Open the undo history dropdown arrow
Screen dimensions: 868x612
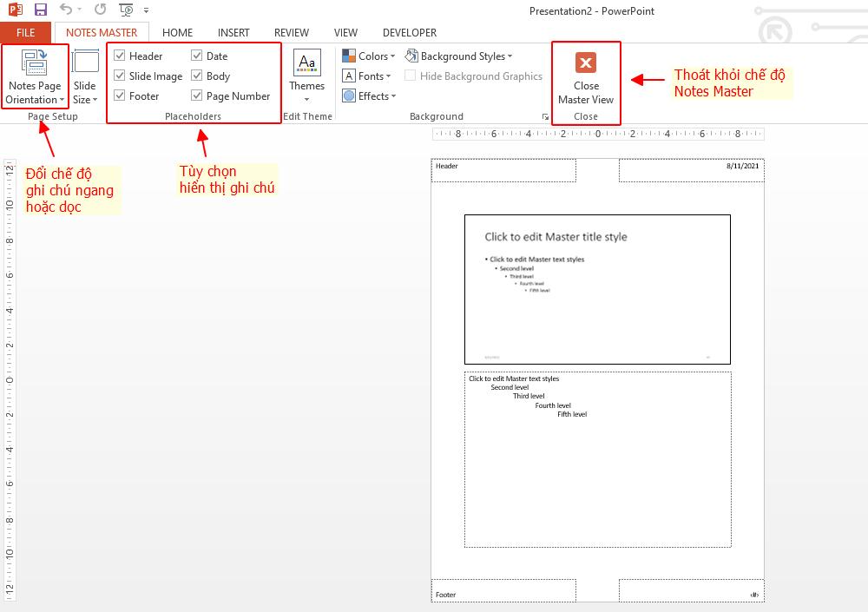80,10
